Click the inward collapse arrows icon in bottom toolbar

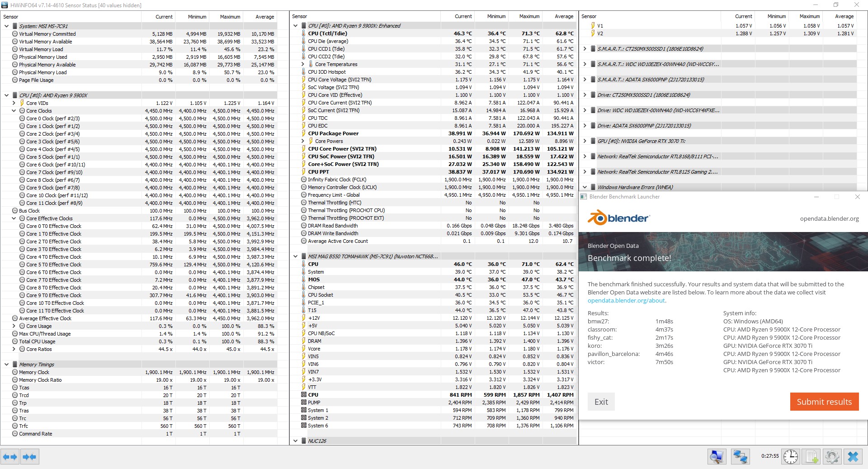(x=29, y=457)
